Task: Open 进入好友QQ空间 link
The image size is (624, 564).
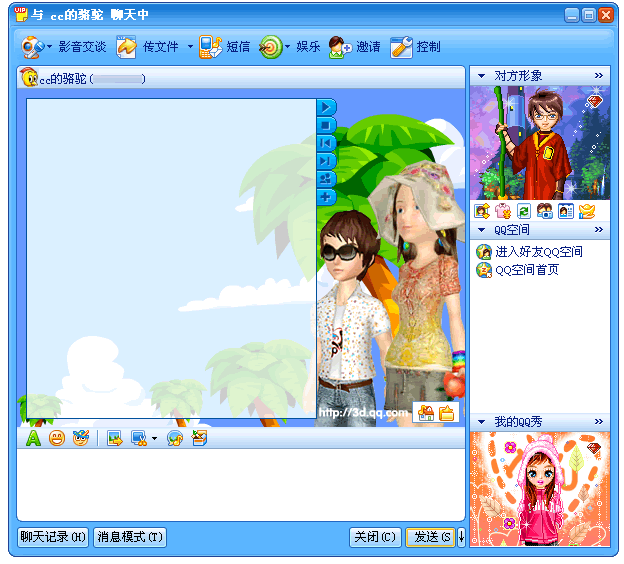Action: pyautogui.click(x=539, y=252)
